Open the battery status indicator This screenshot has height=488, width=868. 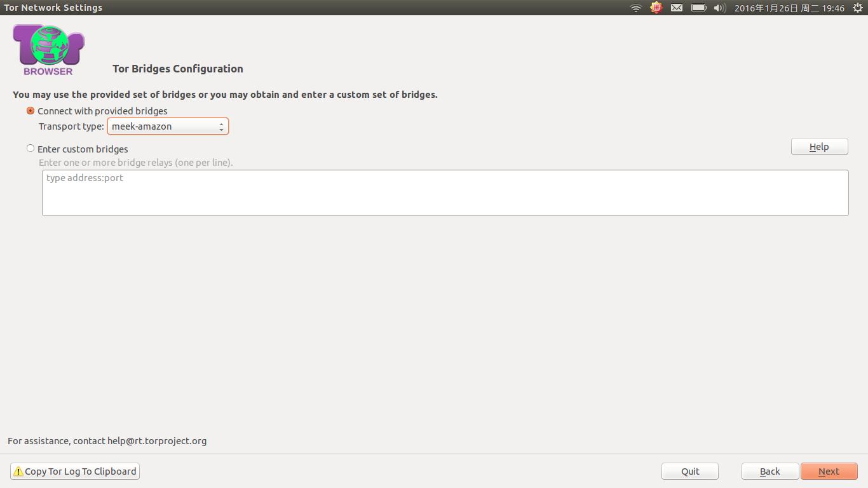[698, 8]
